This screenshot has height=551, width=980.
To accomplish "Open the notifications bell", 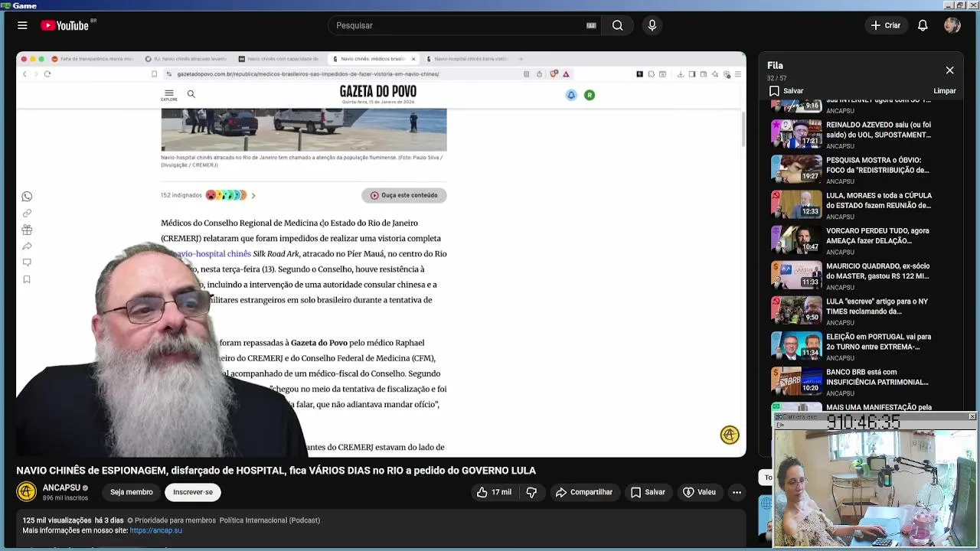I will tap(923, 25).
